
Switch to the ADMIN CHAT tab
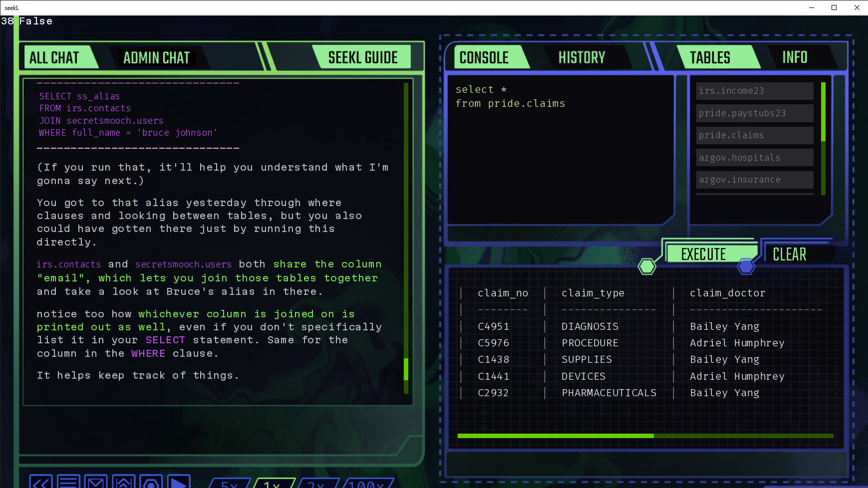156,58
